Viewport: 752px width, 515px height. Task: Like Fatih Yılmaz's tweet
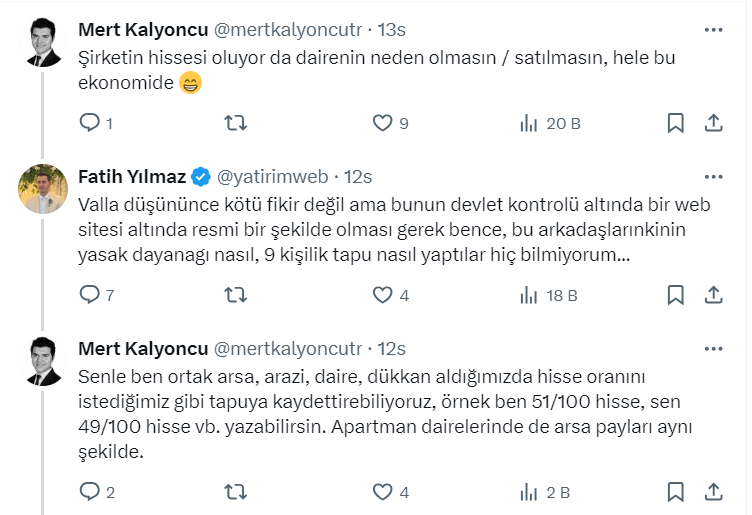(x=382, y=295)
